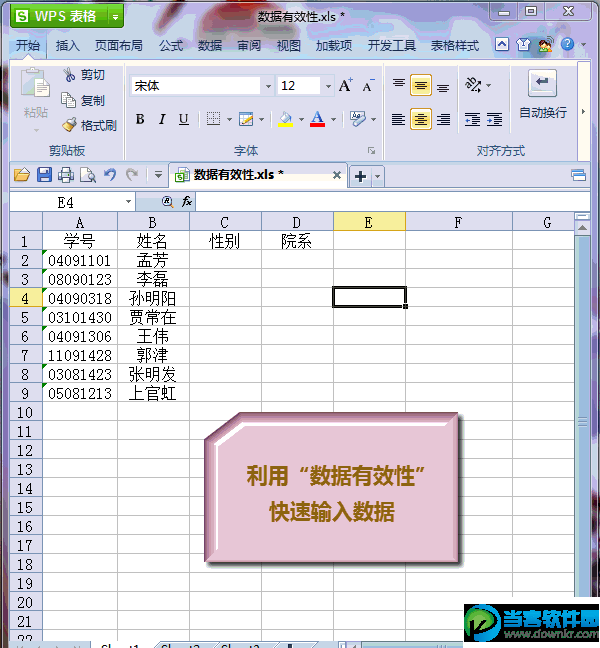The width and height of the screenshot is (600, 648).
Task: Add new document tab with plus button
Action: pos(360,176)
